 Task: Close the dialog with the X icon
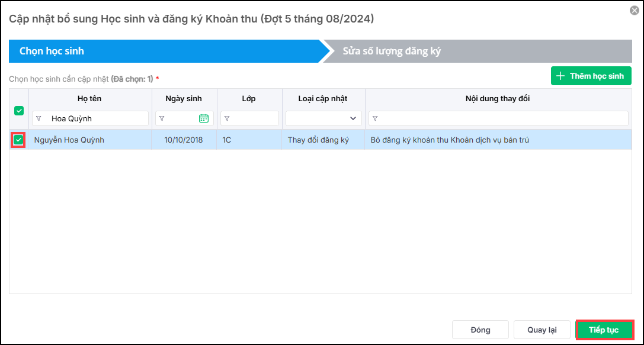pyautogui.click(x=634, y=10)
